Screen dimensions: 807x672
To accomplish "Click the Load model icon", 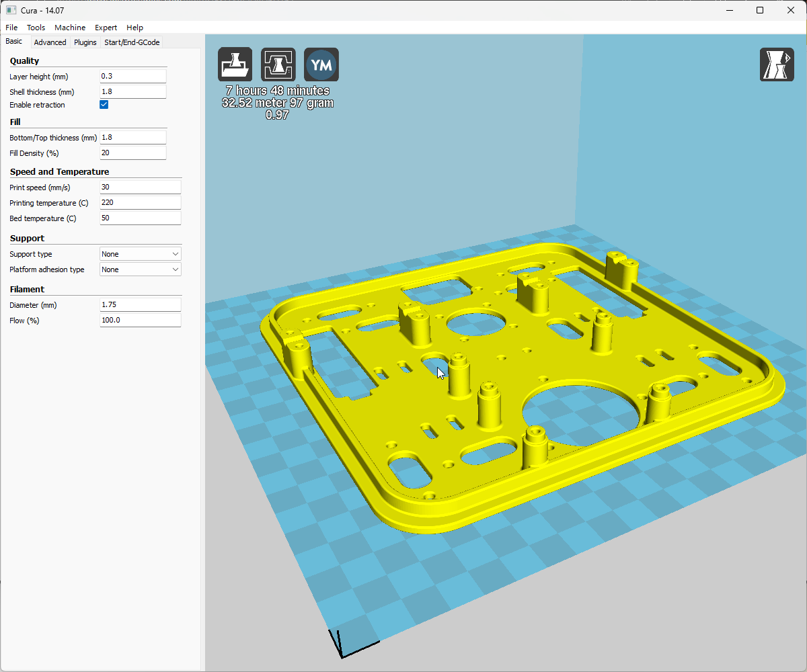I will 235,65.
